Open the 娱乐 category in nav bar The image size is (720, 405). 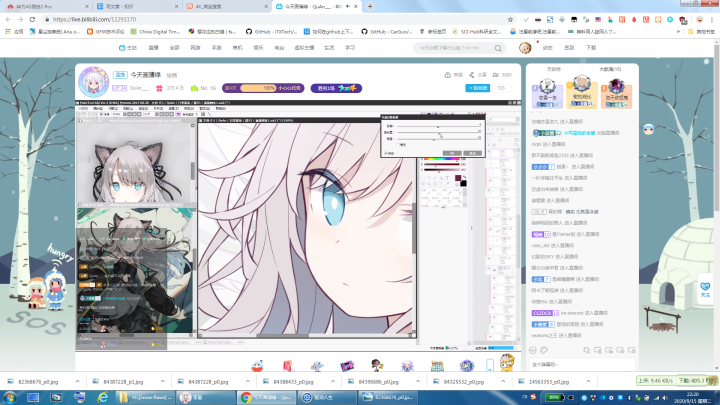coord(259,48)
